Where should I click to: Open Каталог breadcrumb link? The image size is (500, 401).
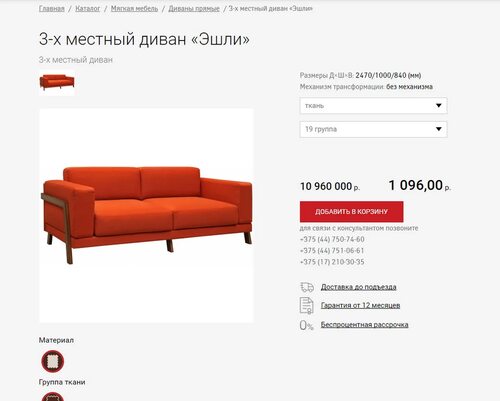88,9
